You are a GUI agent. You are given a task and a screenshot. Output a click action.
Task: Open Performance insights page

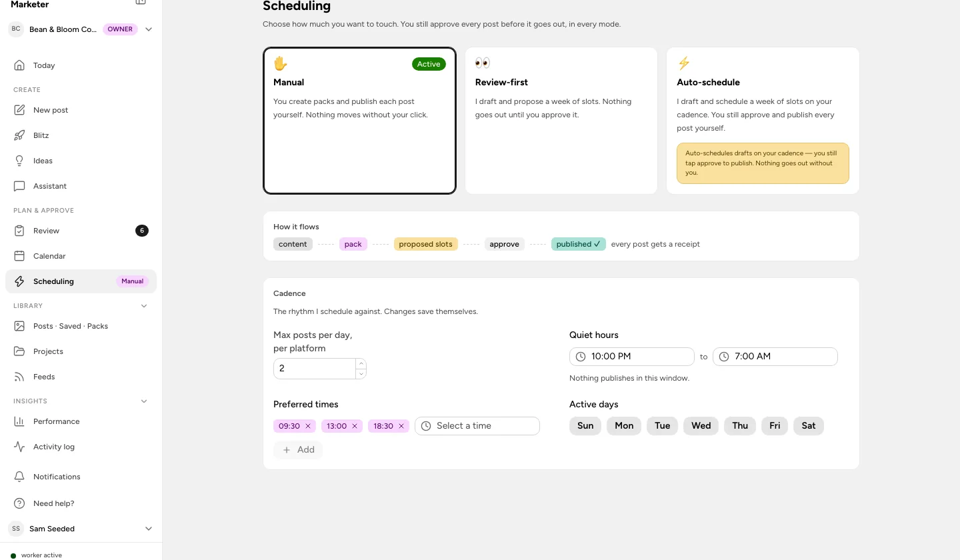pos(81,421)
